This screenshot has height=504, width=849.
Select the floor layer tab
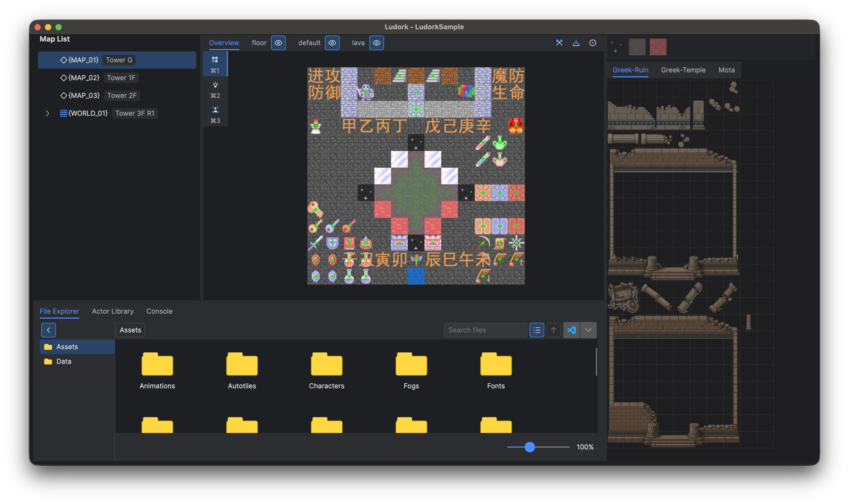259,43
